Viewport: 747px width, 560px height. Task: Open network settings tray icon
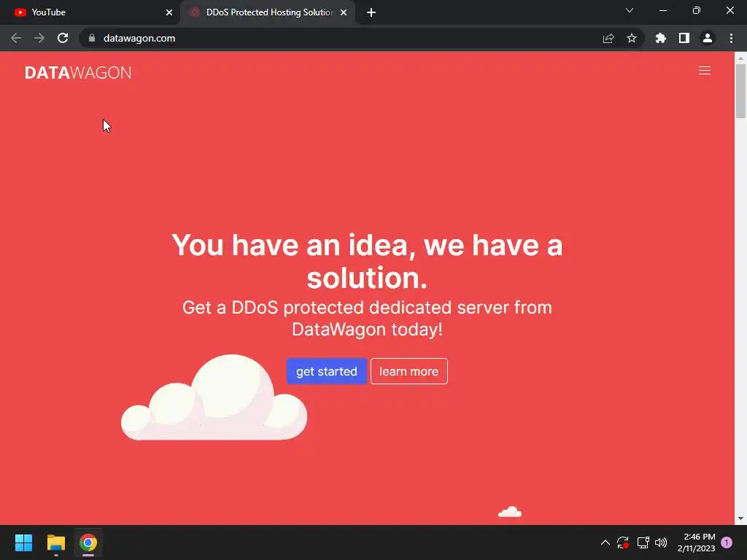pyautogui.click(x=643, y=542)
